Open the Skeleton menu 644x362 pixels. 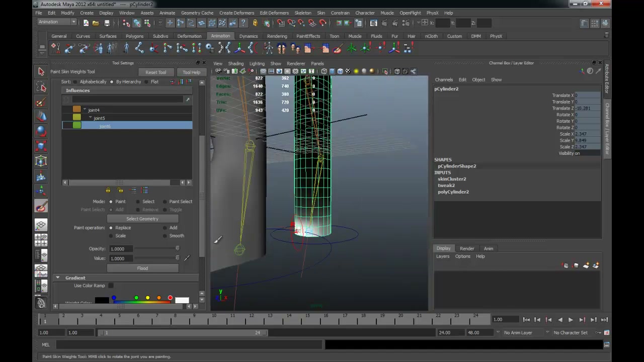point(303,13)
